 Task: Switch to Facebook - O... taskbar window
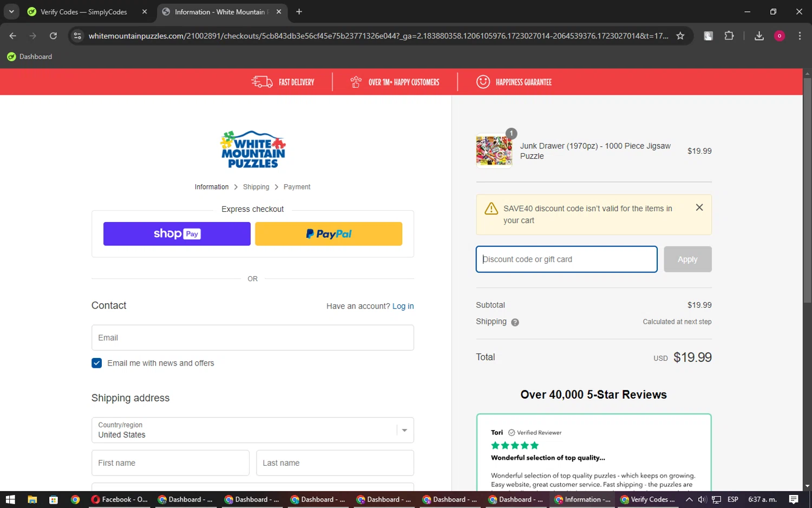(119, 499)
